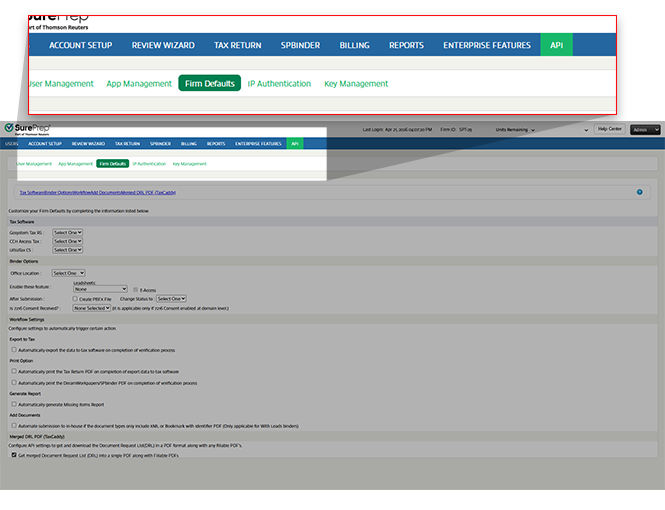Click the Print Option subheading
Image resolution: width=665 pixels, height=510 pixels.
21,361
